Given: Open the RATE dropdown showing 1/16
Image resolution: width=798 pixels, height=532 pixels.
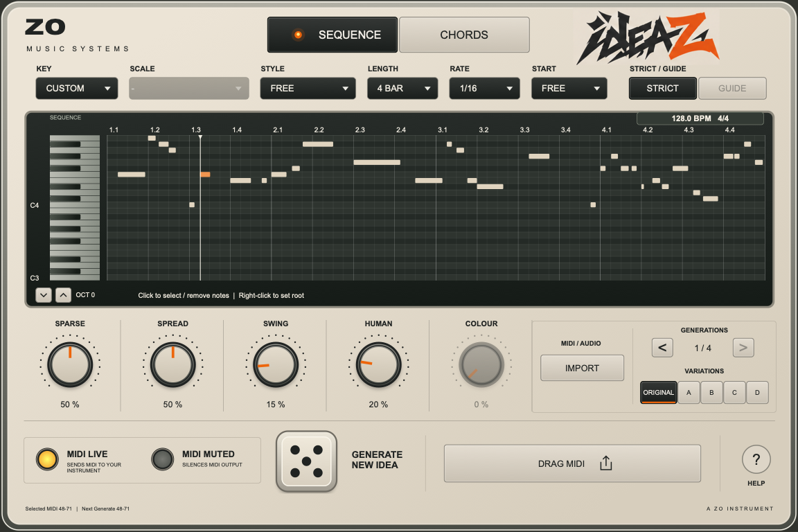Looking at the screenshot, I should pos(484,88).
